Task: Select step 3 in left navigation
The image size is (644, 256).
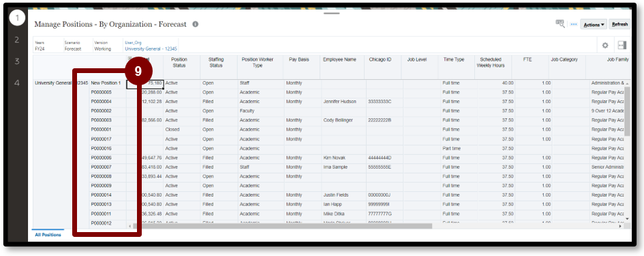Action: click(17, 61)
